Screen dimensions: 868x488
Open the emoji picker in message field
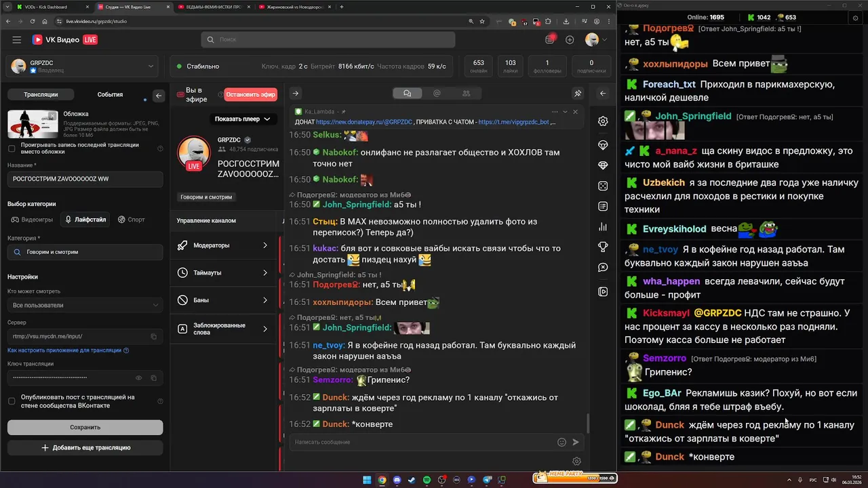tap(561, 442)
